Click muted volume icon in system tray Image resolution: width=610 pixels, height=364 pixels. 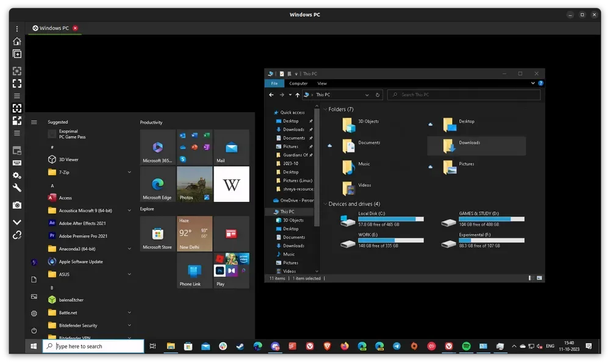pos(540,346)
